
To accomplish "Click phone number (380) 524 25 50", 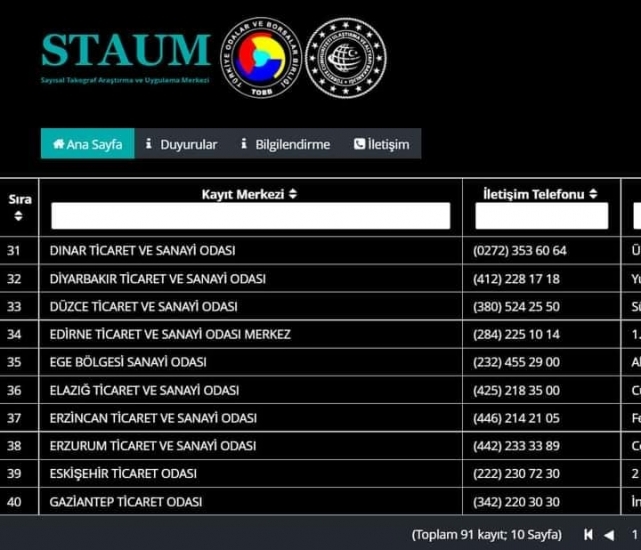I will [516, 307].
